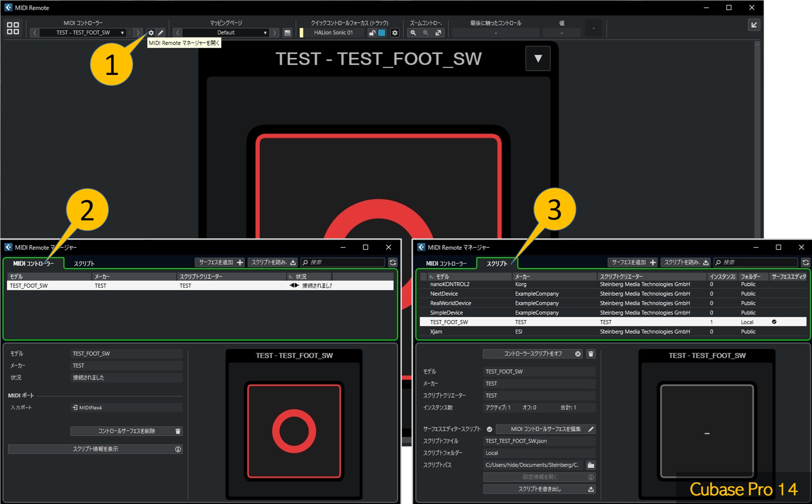
Task: Click the diagonal arrow icon in top-right toolbar
Action: (754, 25)
